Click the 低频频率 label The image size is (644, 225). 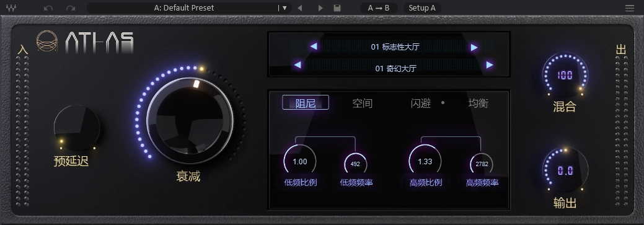(x=356, y=182)
